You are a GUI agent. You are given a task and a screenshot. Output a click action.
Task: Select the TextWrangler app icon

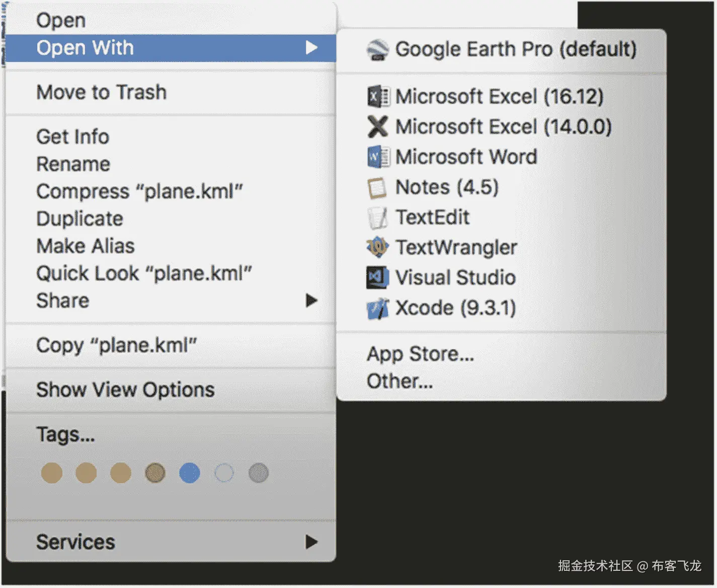[x=377, y=247]
